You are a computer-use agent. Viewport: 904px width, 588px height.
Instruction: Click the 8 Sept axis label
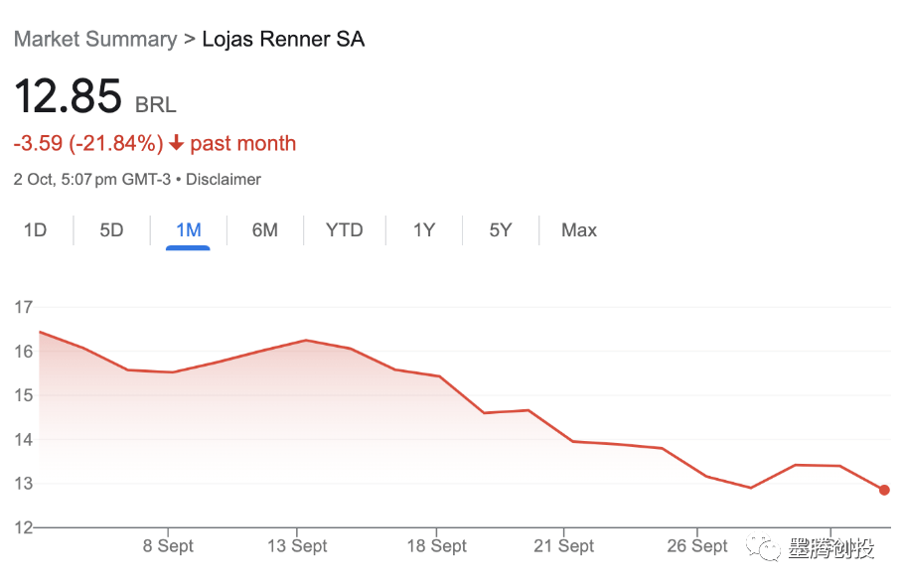click(168, 546)
